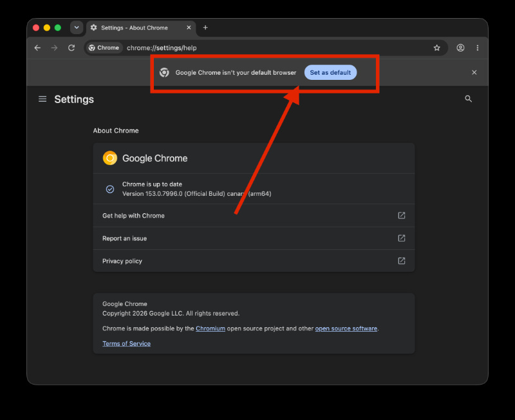
Task: Open the Terms of Service link
Action: (x=126, y=343)
